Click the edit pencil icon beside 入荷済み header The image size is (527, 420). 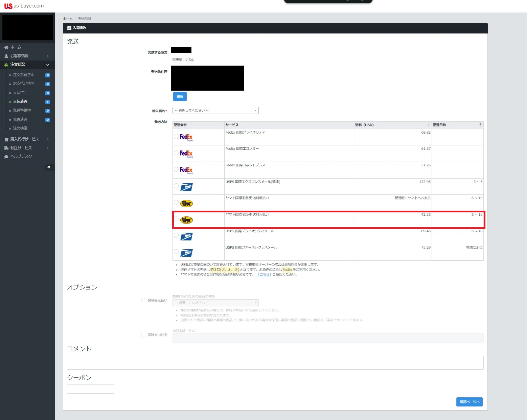[69, 28]
